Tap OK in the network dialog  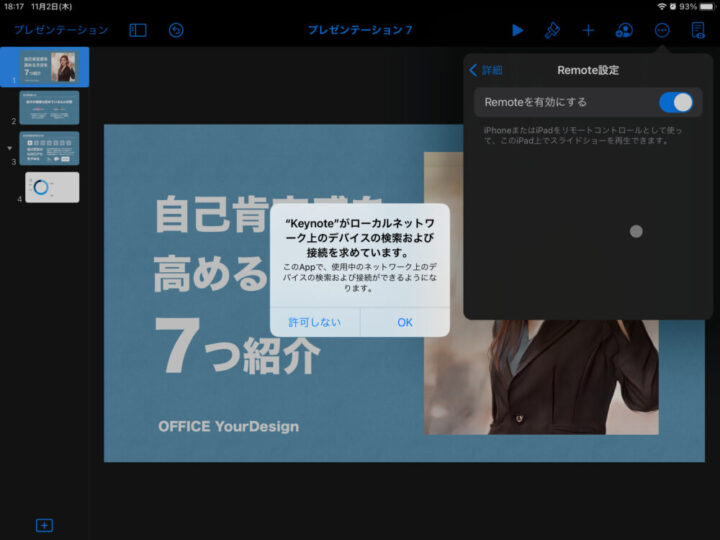[404, 322]
